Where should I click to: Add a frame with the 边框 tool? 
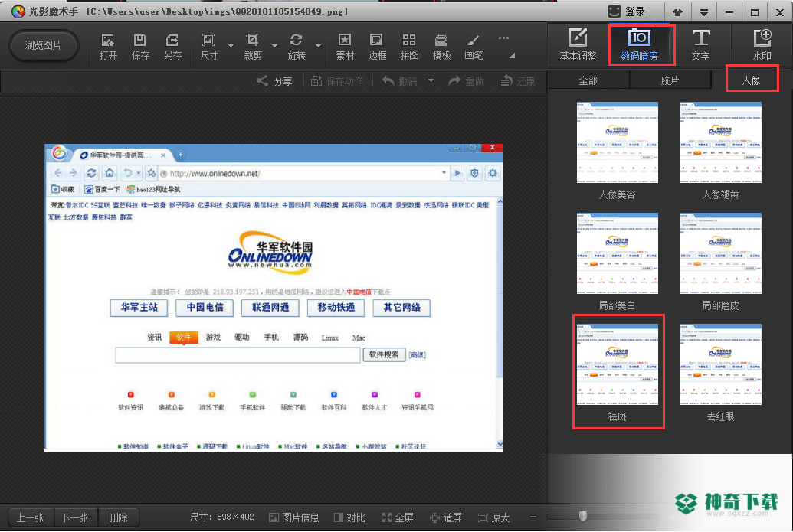pos(377,47)
